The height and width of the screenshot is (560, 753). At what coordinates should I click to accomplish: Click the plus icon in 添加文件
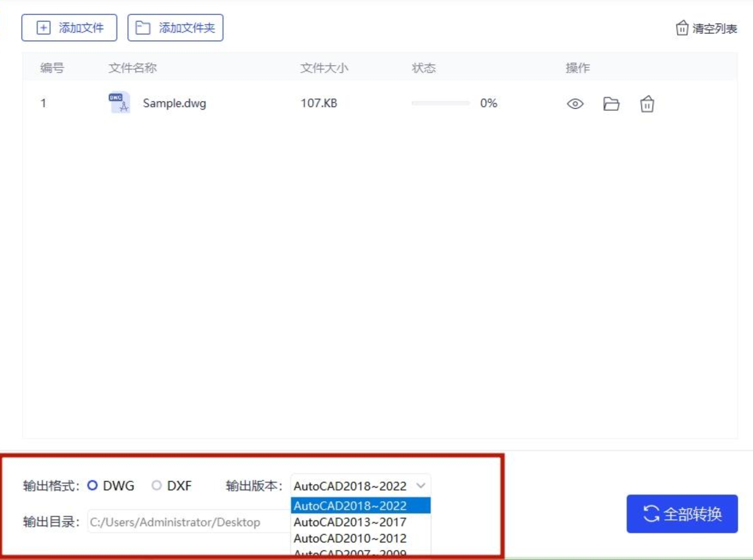[x=43, y=28]
